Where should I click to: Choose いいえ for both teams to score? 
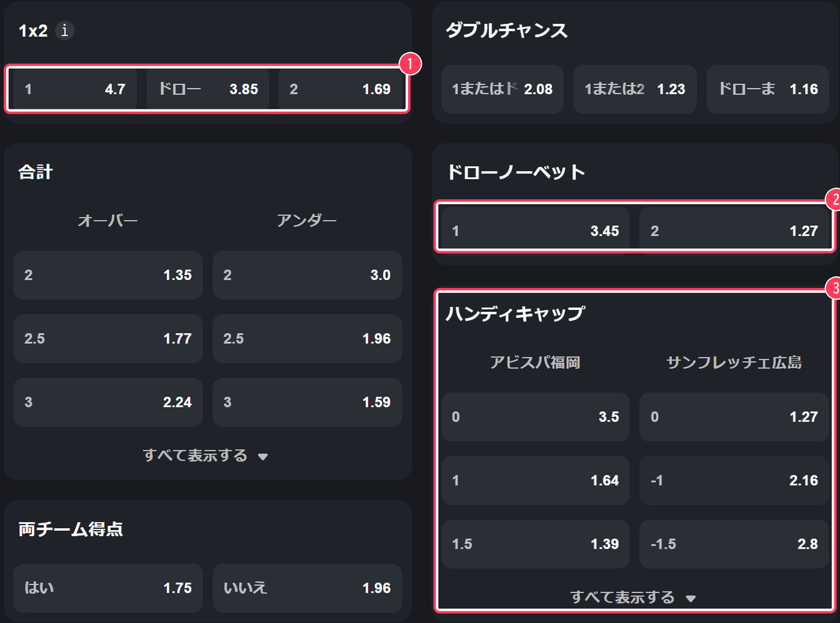[x=308, y=588]
